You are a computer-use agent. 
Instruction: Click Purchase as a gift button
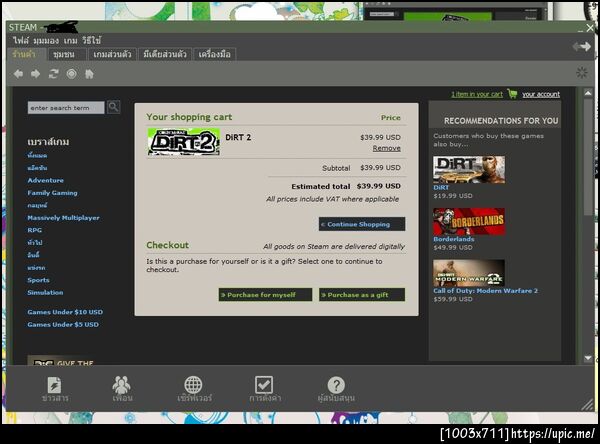[362, 295]
